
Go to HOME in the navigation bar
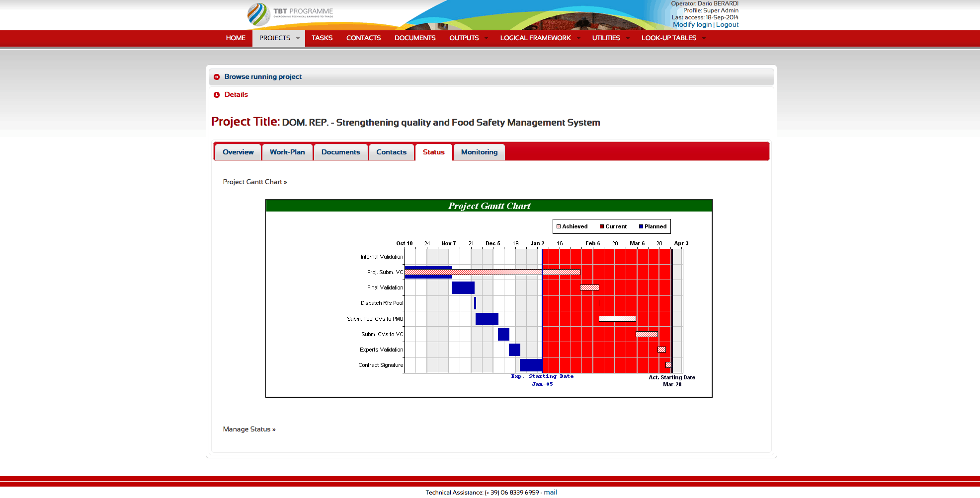coord(236,38)
